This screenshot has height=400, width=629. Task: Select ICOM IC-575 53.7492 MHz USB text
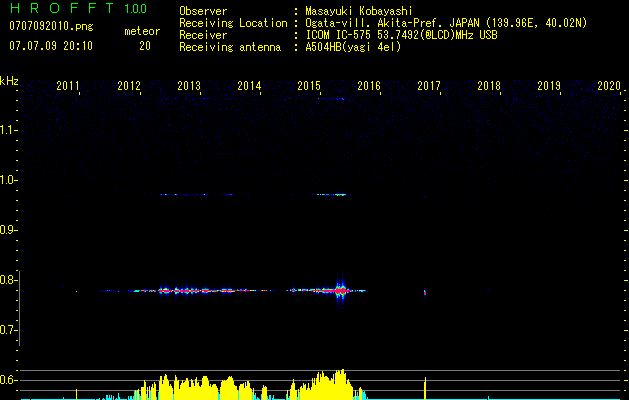(x=401, y=35)
